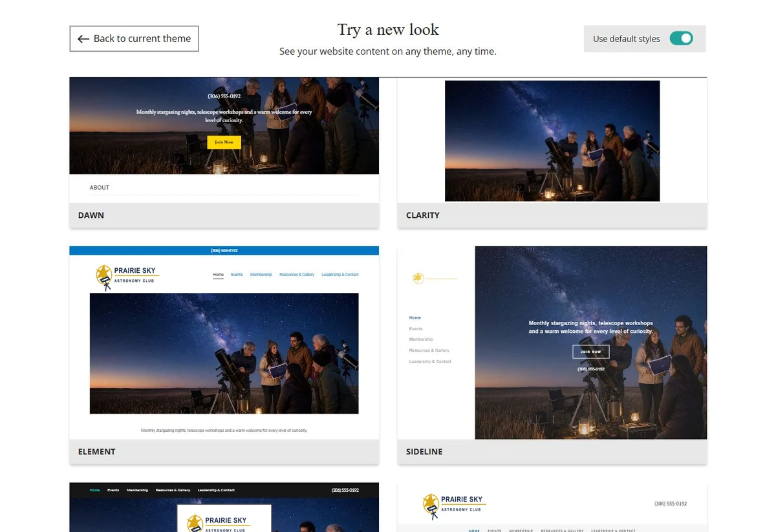Click the blue phone number bar in Element preview
Viewport: 776px width, 532px height.
(224, 251)
